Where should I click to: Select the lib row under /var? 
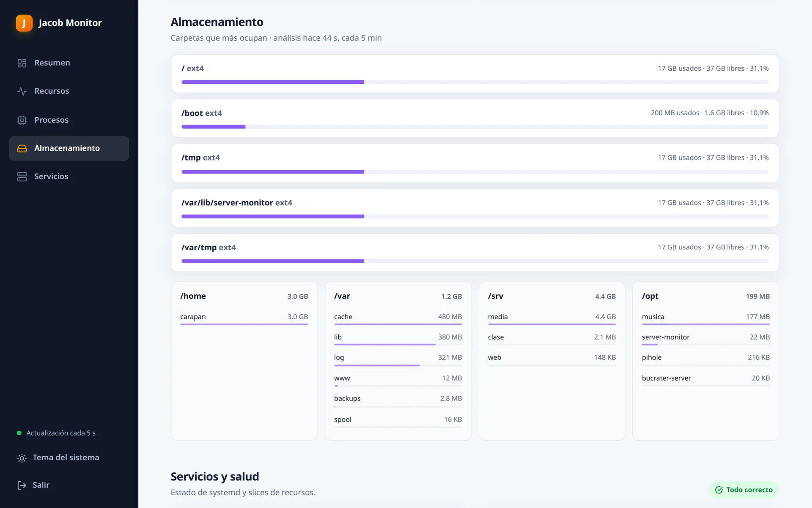tap(398, 339)
